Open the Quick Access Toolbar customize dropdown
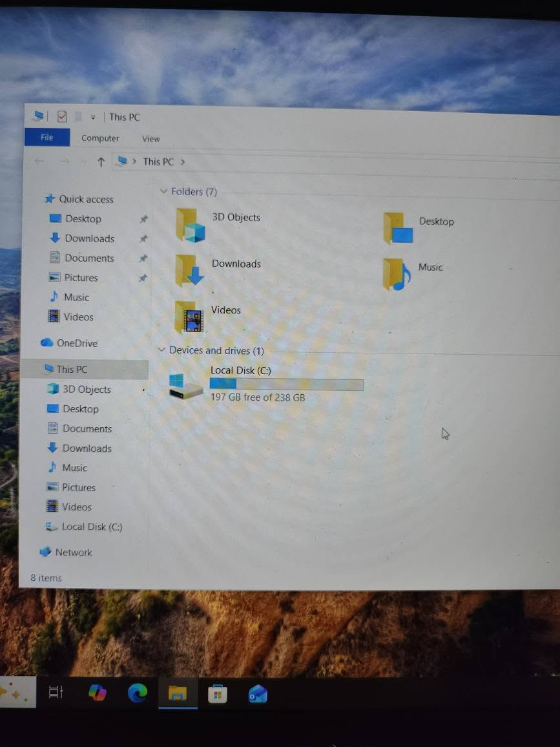560x747 pixels. tap(93, 117)
